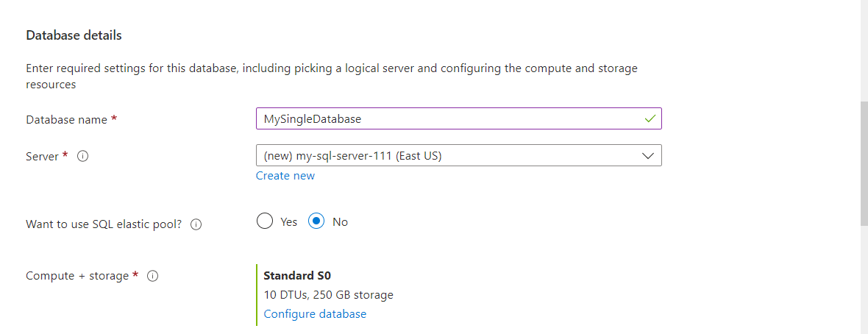Click the Database name field label
Image resolution: width=868 pixels, height=334 pixels.
68,119
